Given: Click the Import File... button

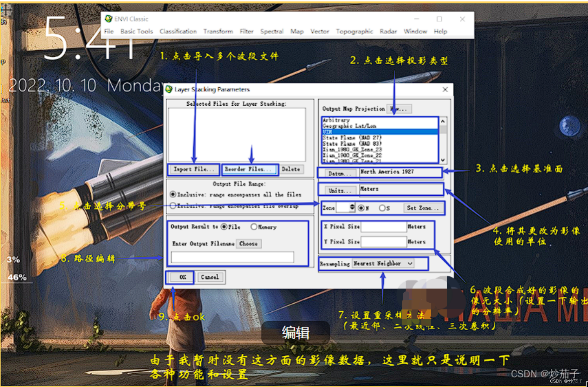Looking at the screenshot, I should point(193,169).
